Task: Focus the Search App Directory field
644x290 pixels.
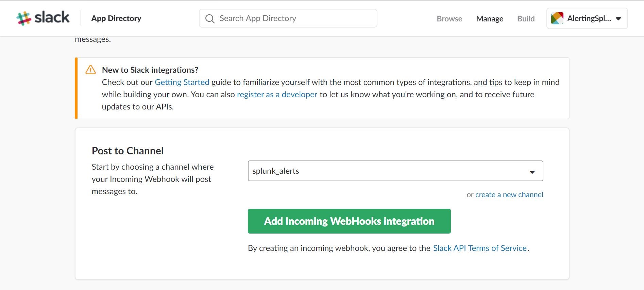Action: click(x=288, y=18)
